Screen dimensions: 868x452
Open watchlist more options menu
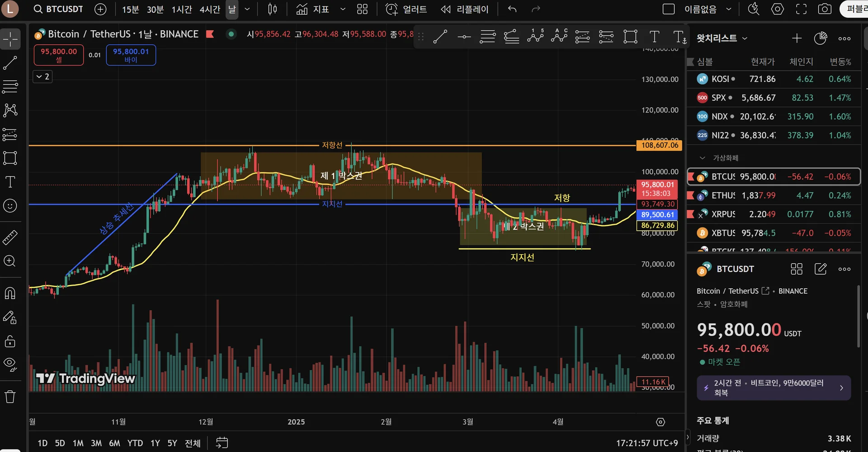pyautogui.click(x=844, y=38)
